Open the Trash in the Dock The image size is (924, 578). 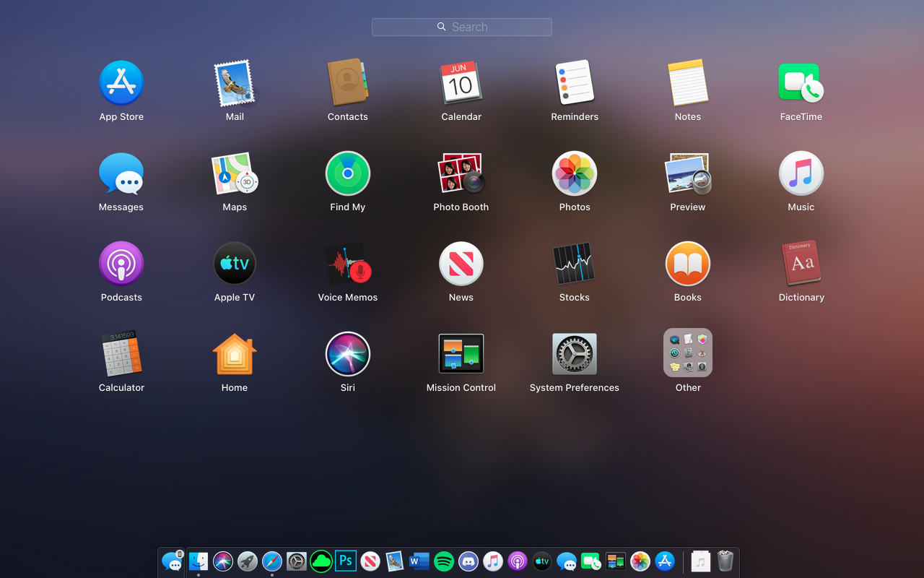coord(725,561)
